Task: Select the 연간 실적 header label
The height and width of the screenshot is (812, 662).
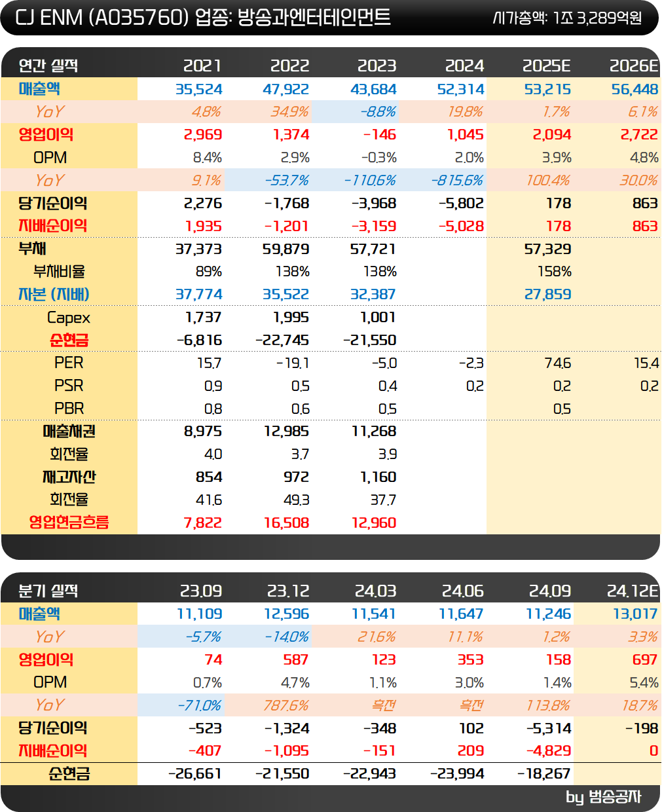Action: coord(48,65)
